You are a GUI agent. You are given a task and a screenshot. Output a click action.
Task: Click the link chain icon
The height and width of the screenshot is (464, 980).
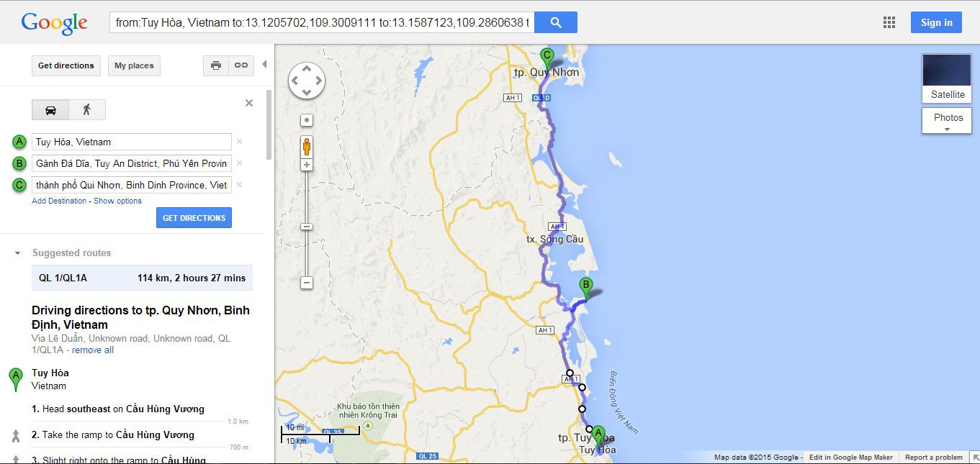241,65
